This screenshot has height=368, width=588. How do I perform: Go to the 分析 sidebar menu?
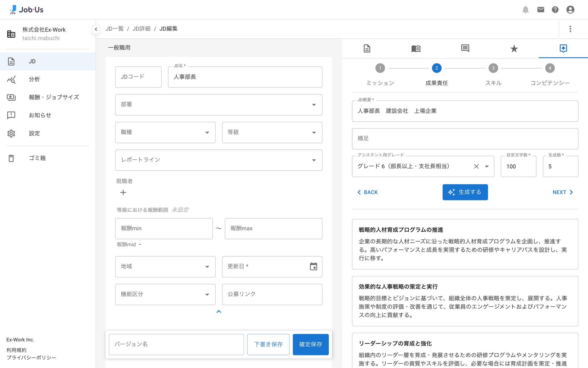[x=34, y=79]
